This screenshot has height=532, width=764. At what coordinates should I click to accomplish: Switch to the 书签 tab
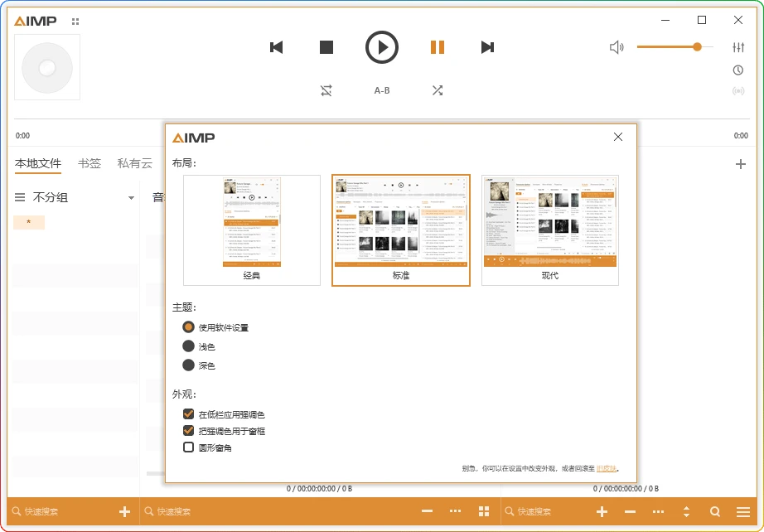pos(89,163)
